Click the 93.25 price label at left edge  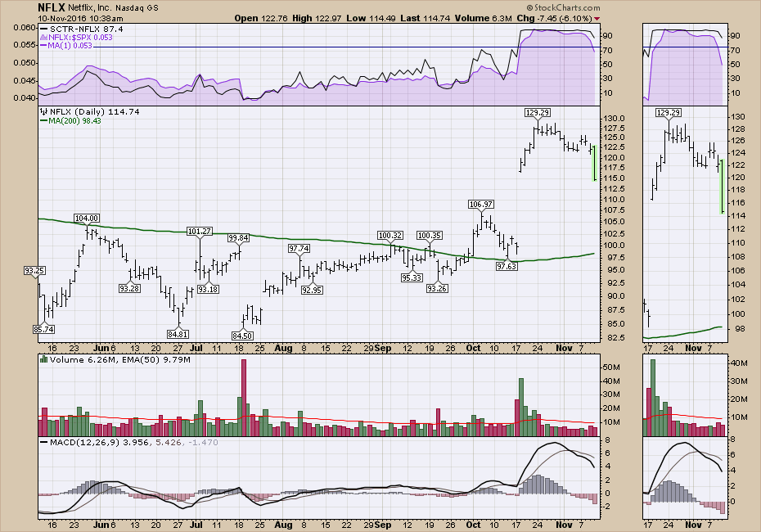(x=34, y=271)
